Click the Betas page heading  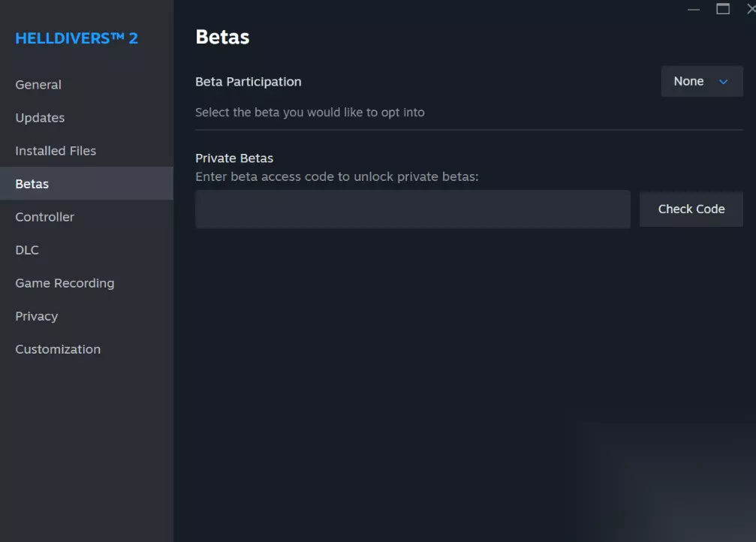pyautogui.click(x=222, y=37)
